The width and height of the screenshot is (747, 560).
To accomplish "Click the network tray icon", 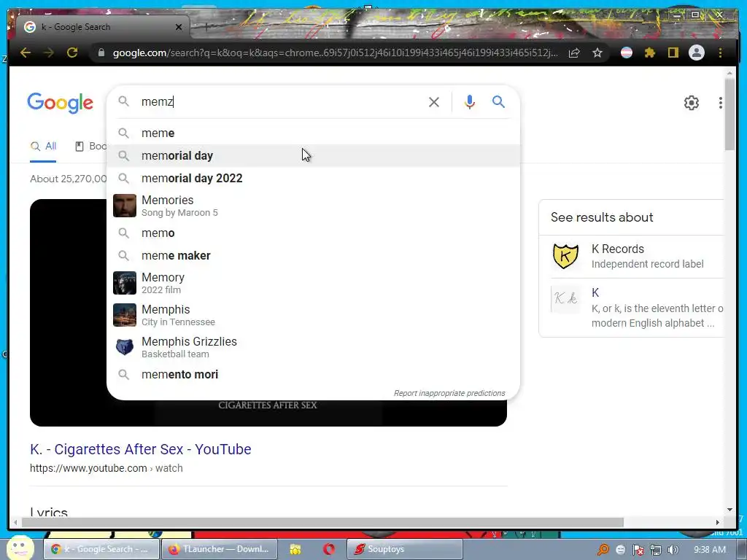I will coord(656,550).
